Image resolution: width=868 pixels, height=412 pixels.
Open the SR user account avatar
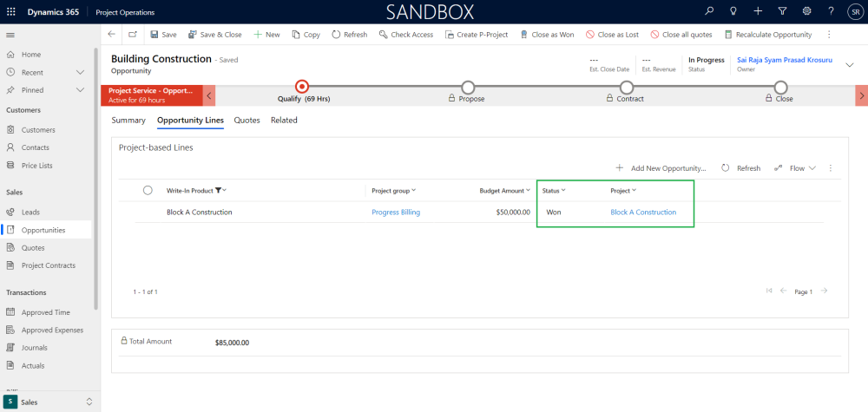point(855,11)
